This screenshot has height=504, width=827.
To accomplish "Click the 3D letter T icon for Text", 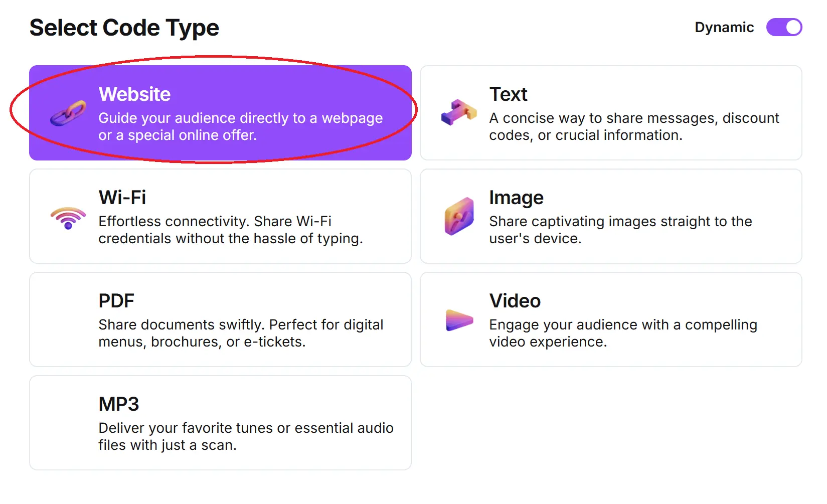I will pyautogui.click(x=458, y=113).
